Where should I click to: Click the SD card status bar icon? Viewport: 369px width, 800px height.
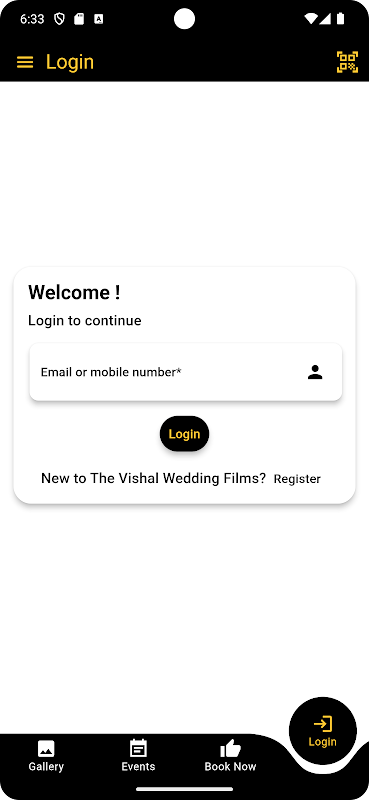pos(79,19)
